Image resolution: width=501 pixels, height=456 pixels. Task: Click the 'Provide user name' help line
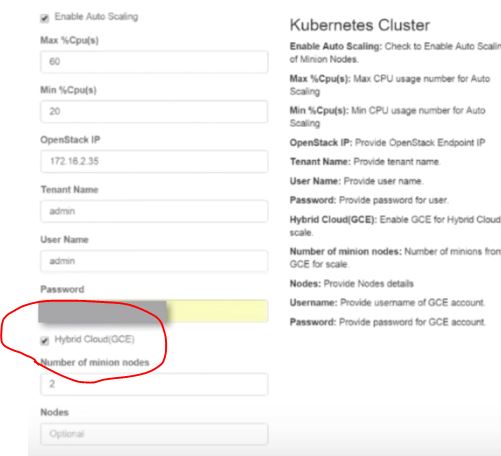pyautogui.click(x=356, y=181)
